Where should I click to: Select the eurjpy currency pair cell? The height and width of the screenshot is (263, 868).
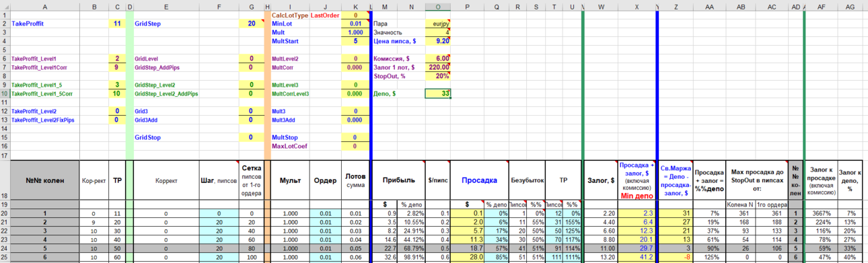437,24
